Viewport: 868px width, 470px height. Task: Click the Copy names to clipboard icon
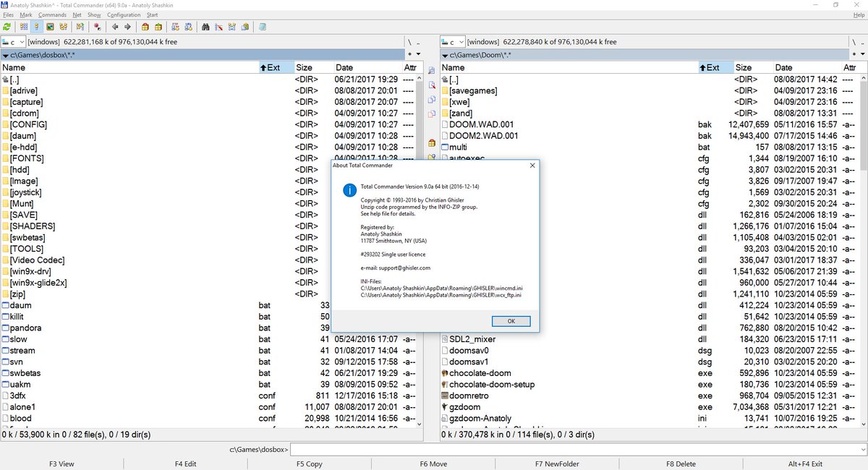(x=244, y=27)
